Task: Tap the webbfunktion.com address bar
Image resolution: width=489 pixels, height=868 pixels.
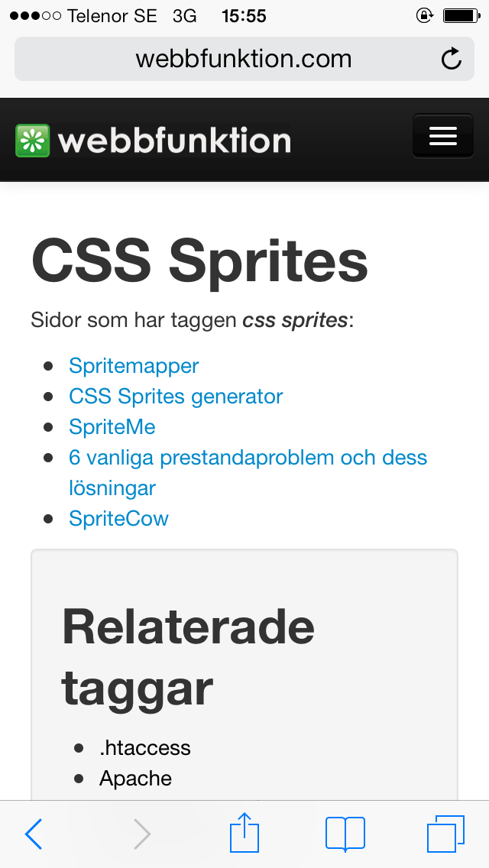Action: click(243, 59)
